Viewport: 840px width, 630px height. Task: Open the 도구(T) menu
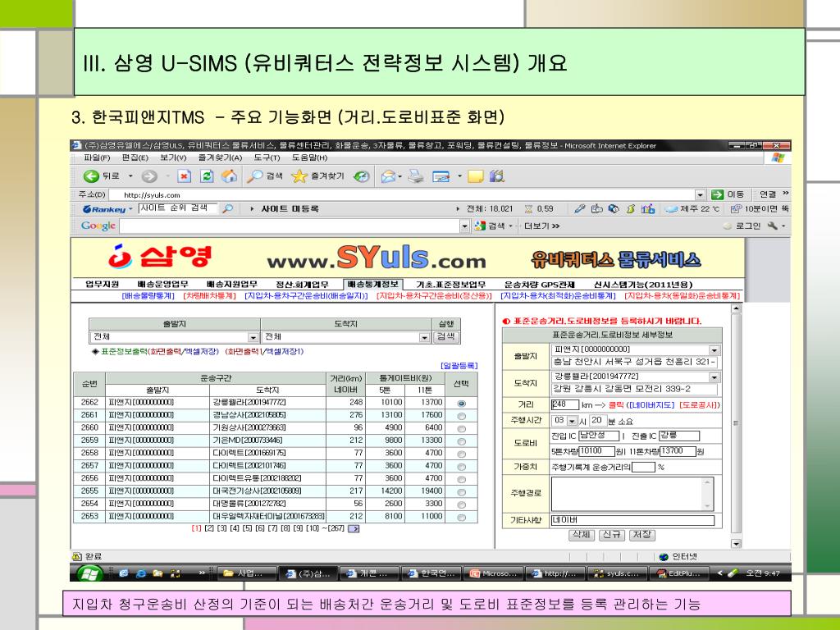pyautogui.click(x=267, y=157)
